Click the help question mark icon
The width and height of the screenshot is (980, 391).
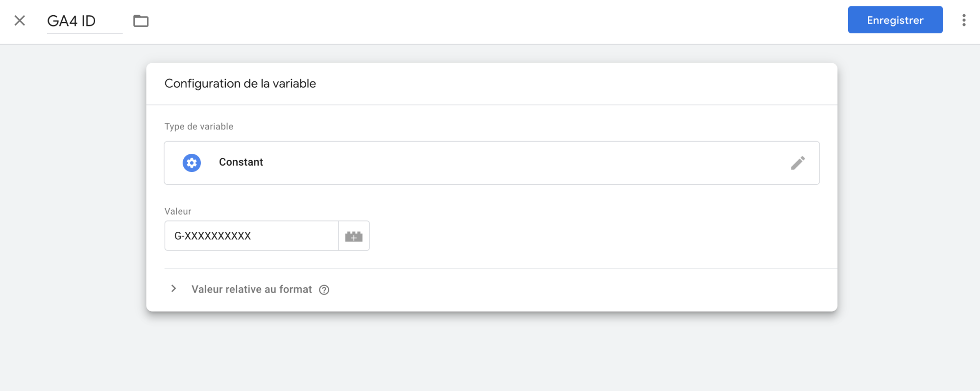324,290
